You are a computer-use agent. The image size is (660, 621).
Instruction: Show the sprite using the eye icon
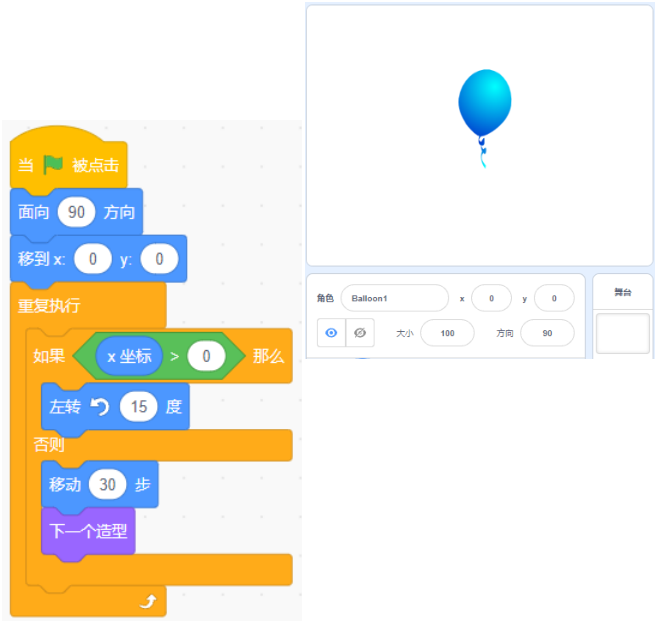[331, 333]
